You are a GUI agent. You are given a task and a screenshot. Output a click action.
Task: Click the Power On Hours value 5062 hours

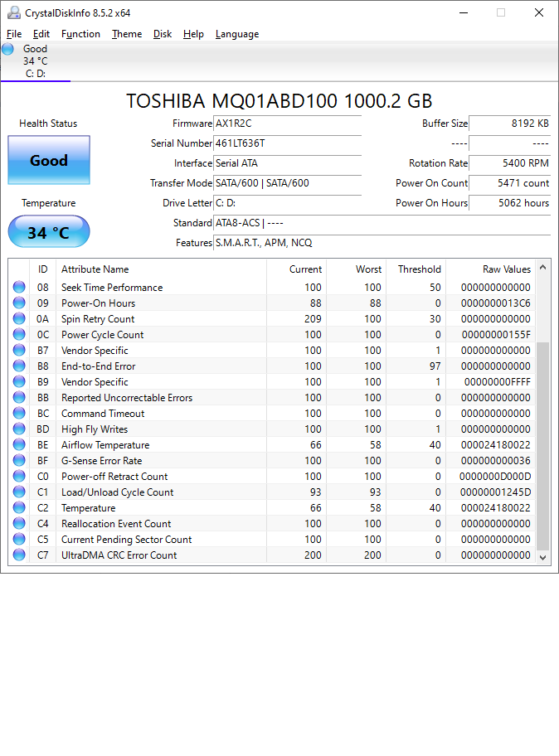[x=510, y=203]
